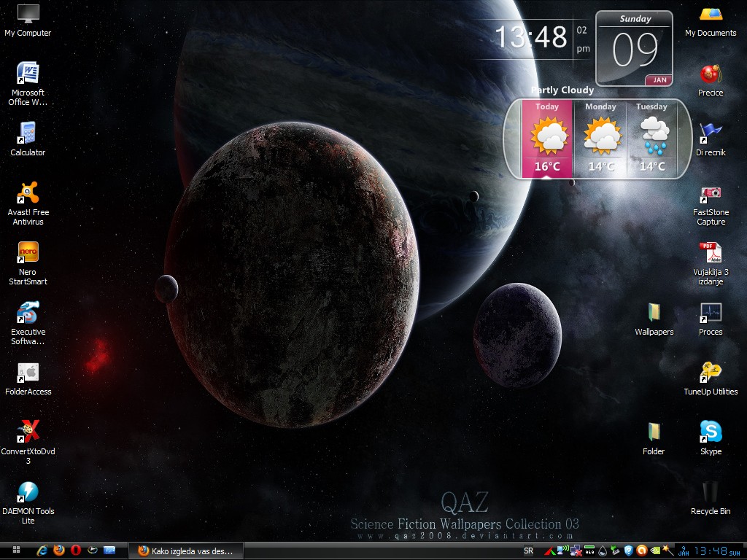Launch the Di recnik shortcut
The height and width of the screenshot is (560, 747).
711,140
